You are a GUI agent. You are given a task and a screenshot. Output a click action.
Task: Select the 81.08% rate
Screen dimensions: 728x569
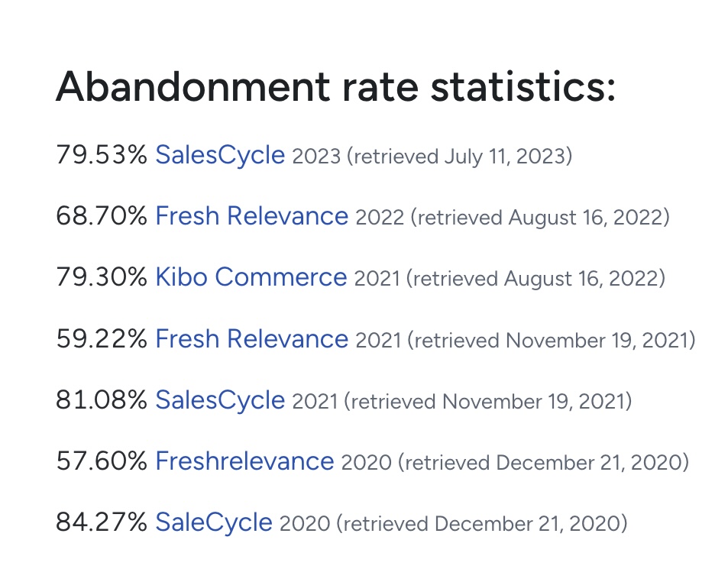pyautogui.click(x=102, y=400)
